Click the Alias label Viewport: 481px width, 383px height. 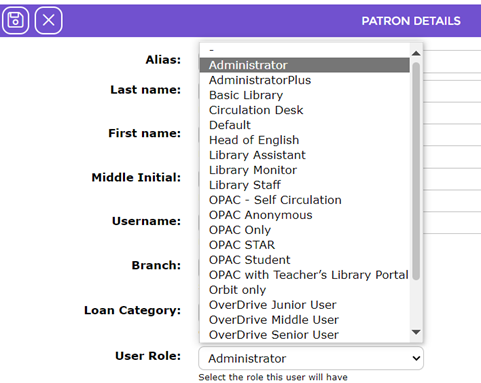163,60
